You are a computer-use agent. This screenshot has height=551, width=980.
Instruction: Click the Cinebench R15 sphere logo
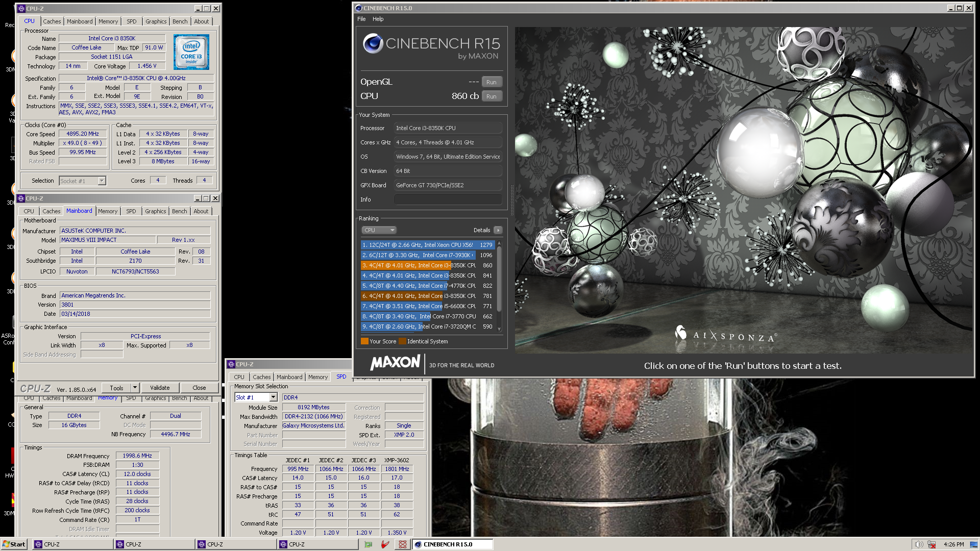373,43
